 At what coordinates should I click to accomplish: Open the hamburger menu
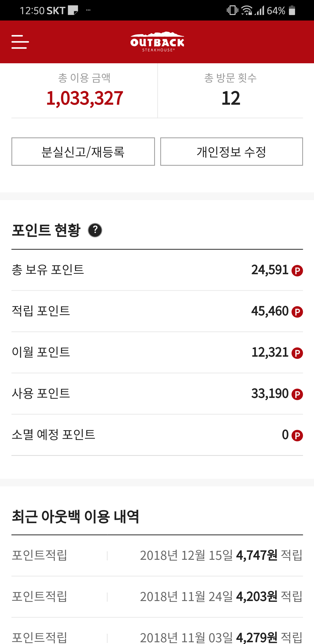tap(20, 42)
